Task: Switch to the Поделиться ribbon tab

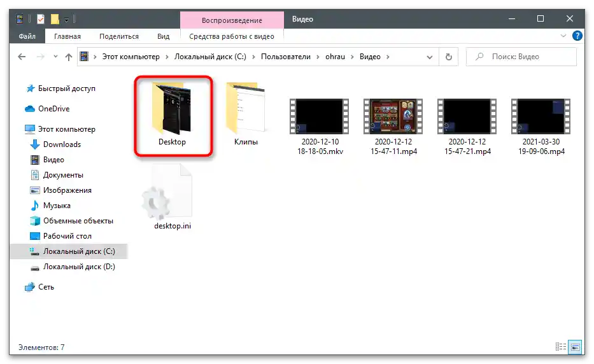Action: pyautogui.click(x=119, y=36)
